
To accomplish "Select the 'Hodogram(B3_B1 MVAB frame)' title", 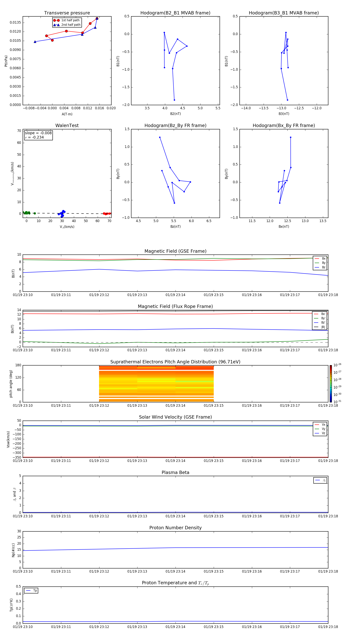I will (x=284, y=13).
